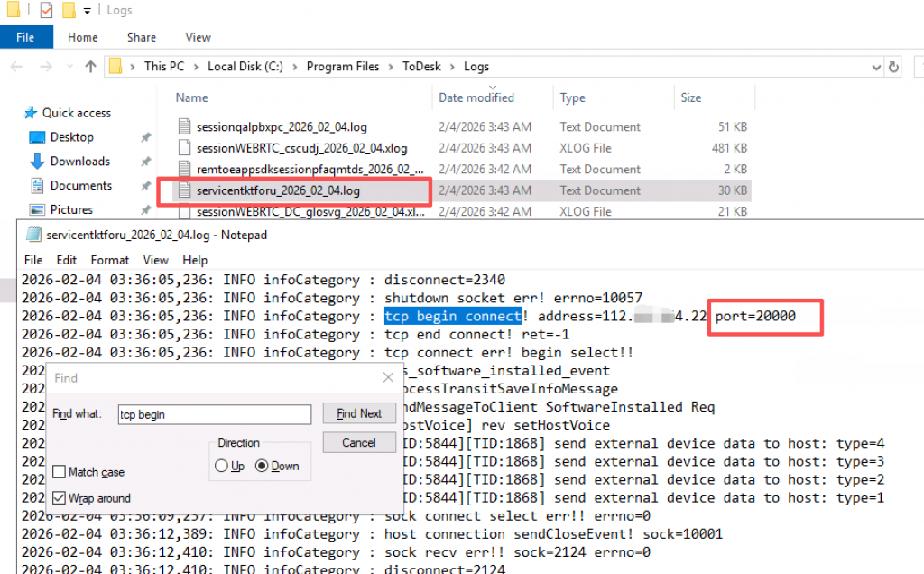
Task: Open the address bar history dropdown
Action: [x=875, y=66]
